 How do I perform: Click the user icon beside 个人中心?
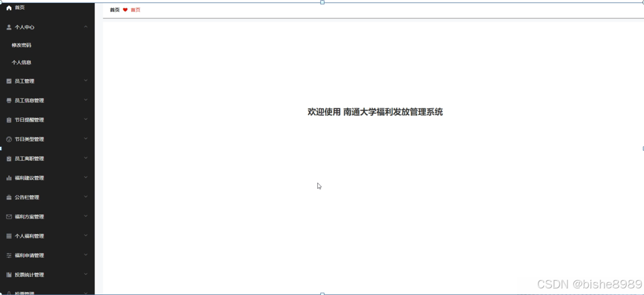tap(9, 27)
